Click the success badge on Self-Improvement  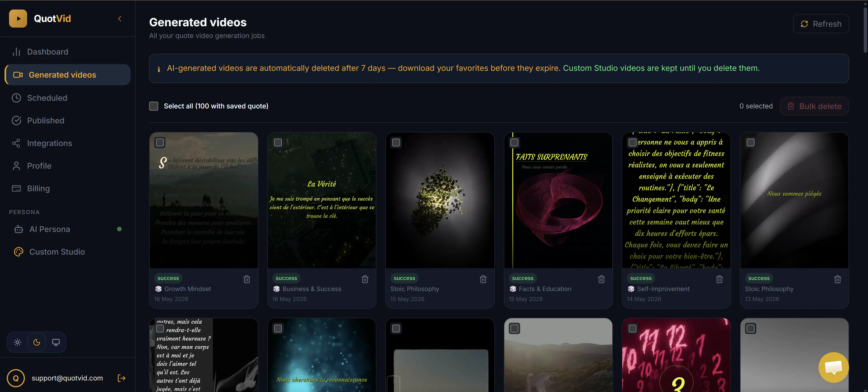(x=641, y=278)
